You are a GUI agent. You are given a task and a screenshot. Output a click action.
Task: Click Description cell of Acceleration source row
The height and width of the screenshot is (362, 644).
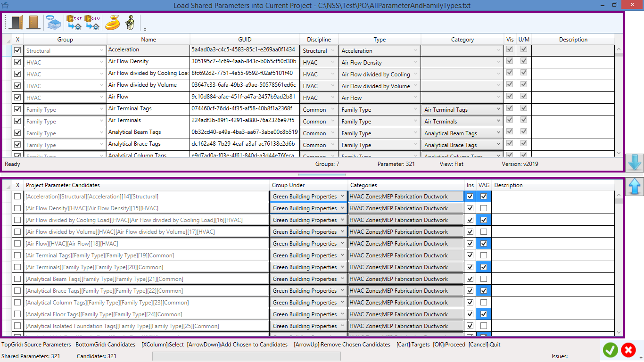(573, 50)
